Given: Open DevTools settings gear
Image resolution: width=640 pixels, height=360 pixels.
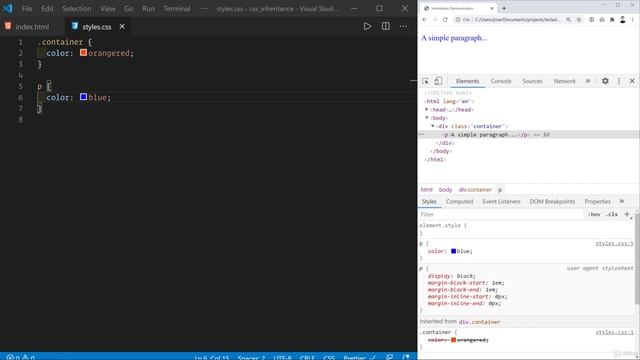Looking at the screenshot, I should coord(605,81).
